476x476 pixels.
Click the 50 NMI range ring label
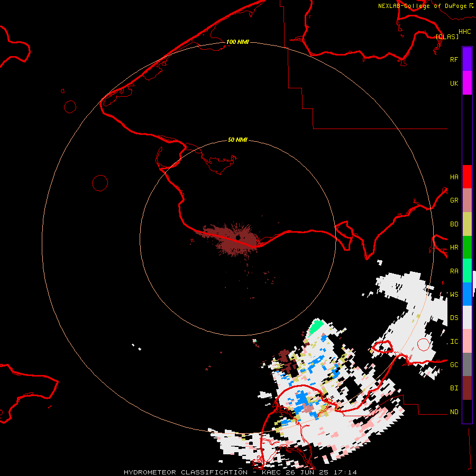[x=237, y=140]
